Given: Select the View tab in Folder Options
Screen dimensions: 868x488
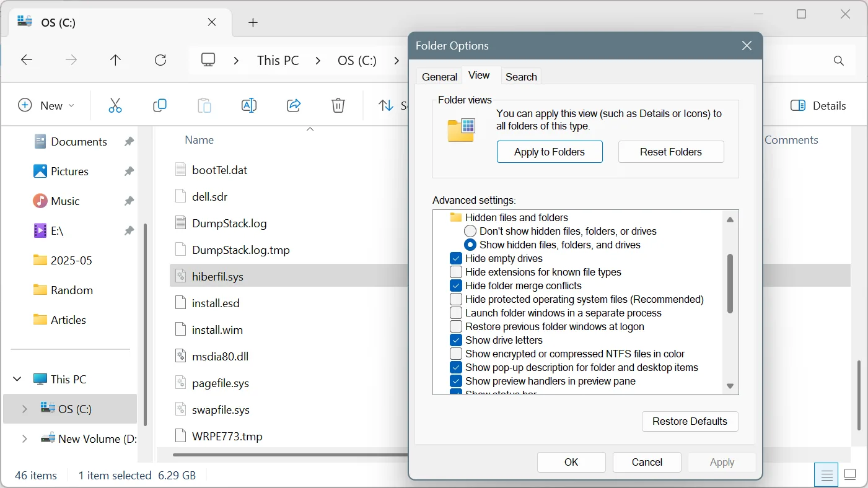Looking at the screenshot, I should pyautogui.click(x=479, y=75).
